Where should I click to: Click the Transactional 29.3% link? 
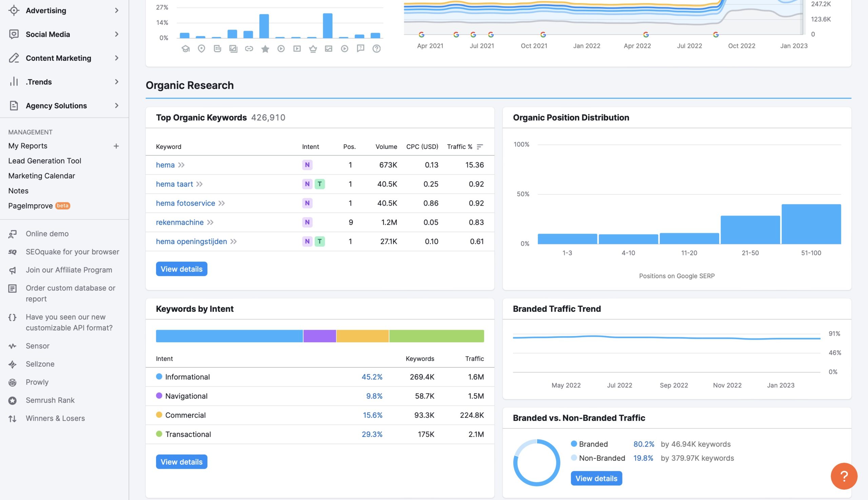[x=372, y=435]
